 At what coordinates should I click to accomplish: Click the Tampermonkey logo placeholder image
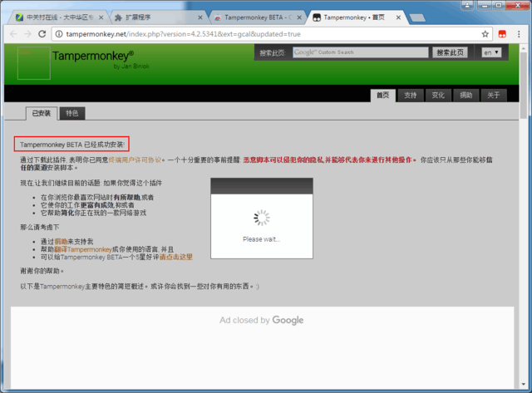(x=34, y=63)
